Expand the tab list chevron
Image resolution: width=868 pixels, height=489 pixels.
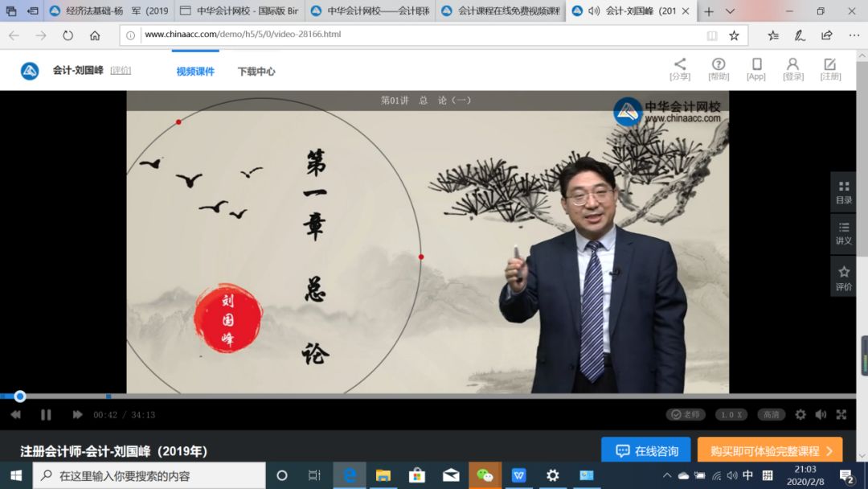point(730,11)
